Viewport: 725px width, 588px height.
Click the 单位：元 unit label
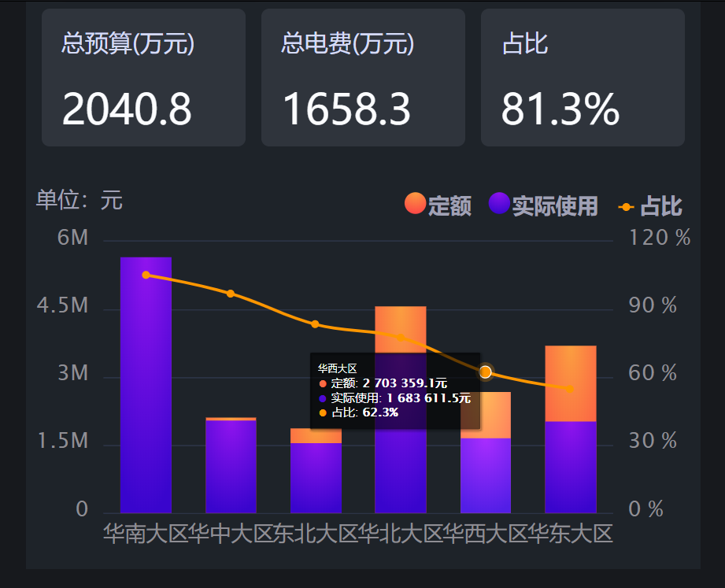coord(80,200)
